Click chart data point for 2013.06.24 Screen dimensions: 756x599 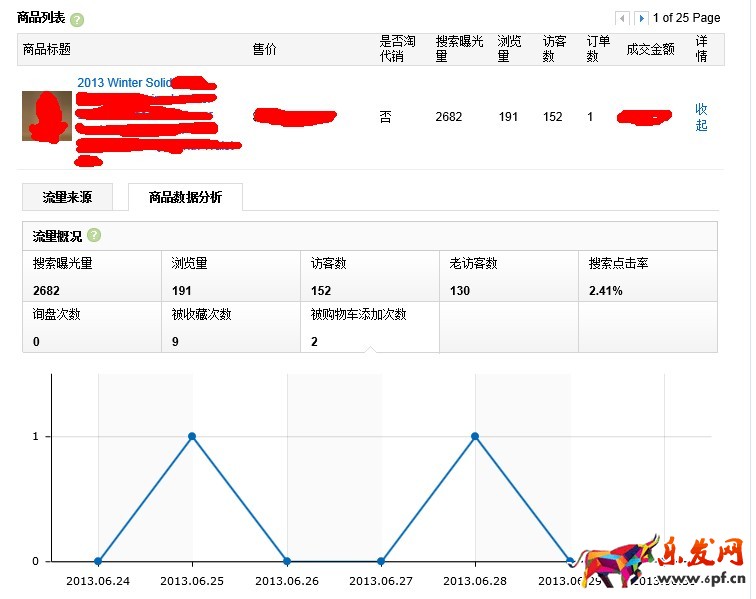tap(98, 561)
